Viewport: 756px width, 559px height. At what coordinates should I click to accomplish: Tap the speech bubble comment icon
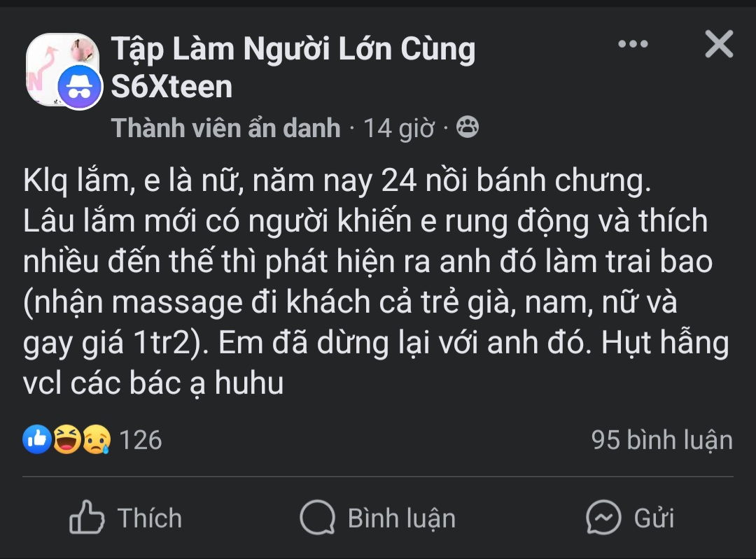pos(317,518)
